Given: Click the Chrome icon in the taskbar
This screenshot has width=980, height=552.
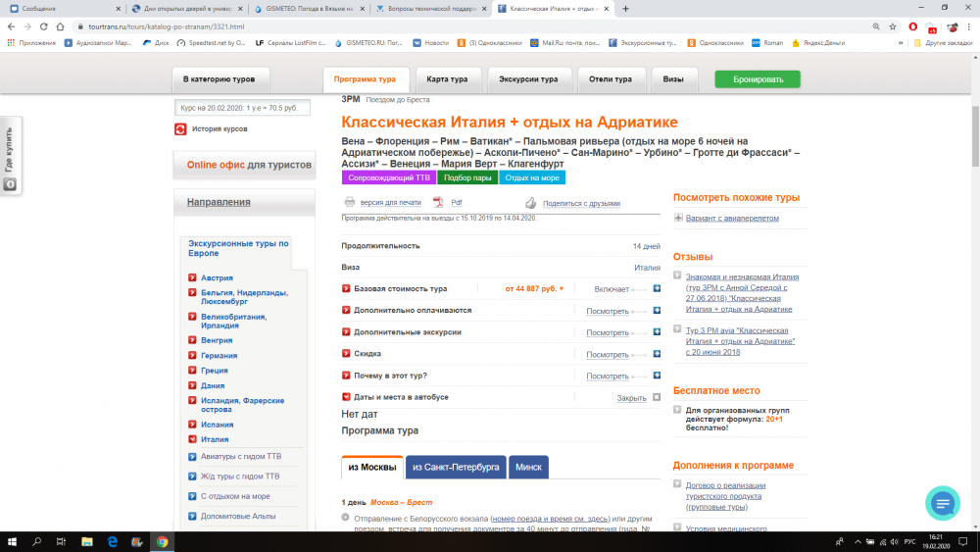Looking at the screenshot, I should pos(163,542).
